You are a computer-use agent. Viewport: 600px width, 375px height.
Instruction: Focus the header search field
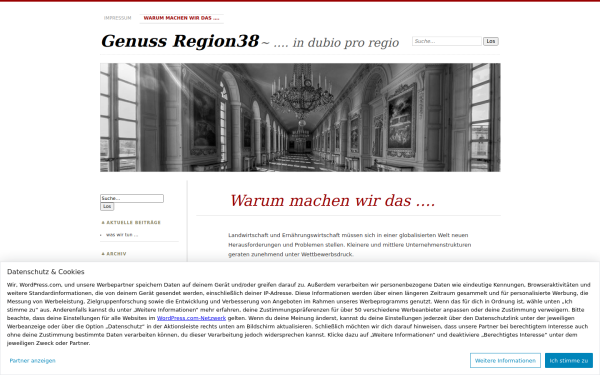[447, 41]
